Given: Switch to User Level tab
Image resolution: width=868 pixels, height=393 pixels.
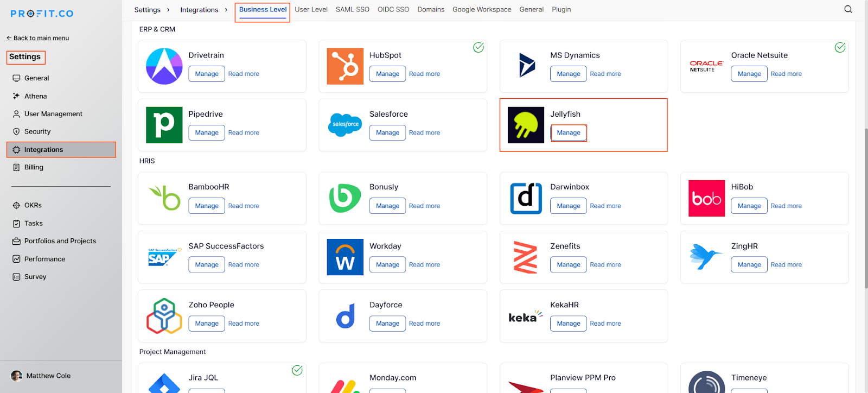Looking at the screenshot, I should [311, 10].
